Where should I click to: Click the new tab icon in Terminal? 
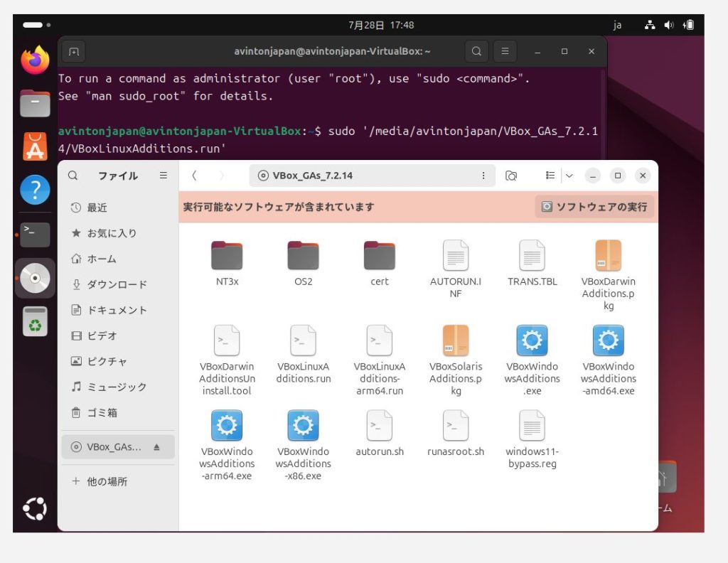click(x=74, y=51)
